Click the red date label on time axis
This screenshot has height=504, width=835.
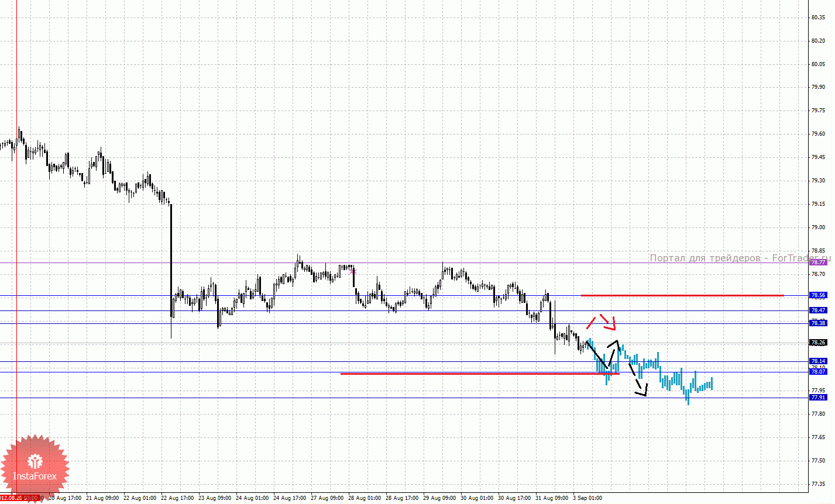tap(19, 498)
